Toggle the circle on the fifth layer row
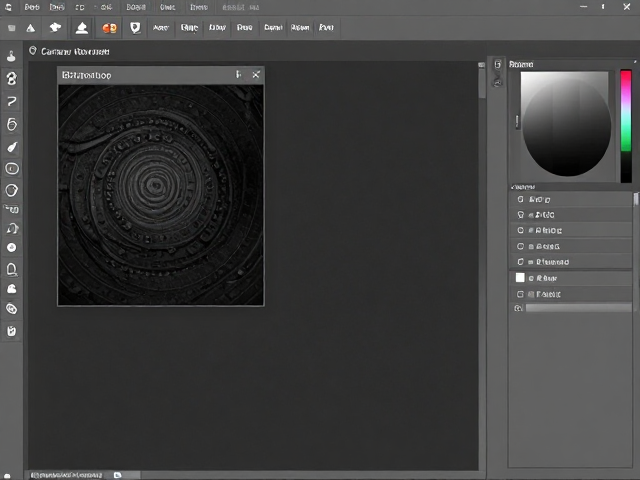This screenshot has width=640, height=480. [x=520, y=262]
